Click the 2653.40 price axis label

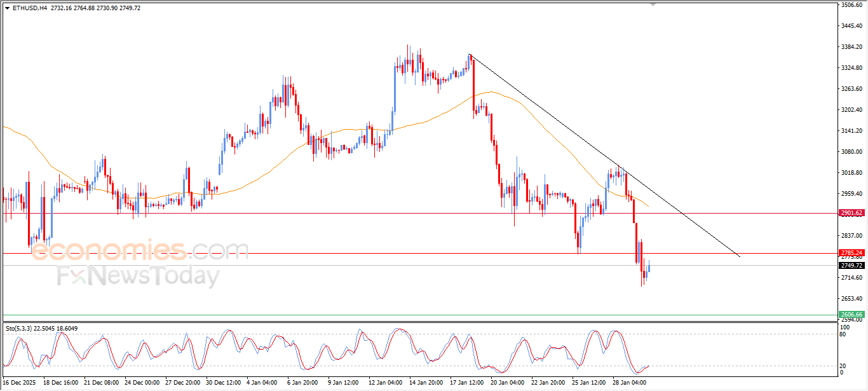click(x=851, y=298)
